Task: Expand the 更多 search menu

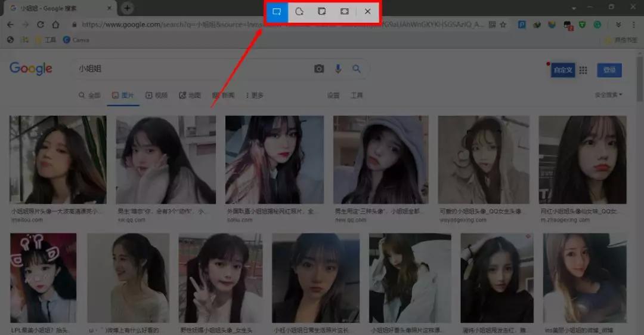Action: (254, 96)
